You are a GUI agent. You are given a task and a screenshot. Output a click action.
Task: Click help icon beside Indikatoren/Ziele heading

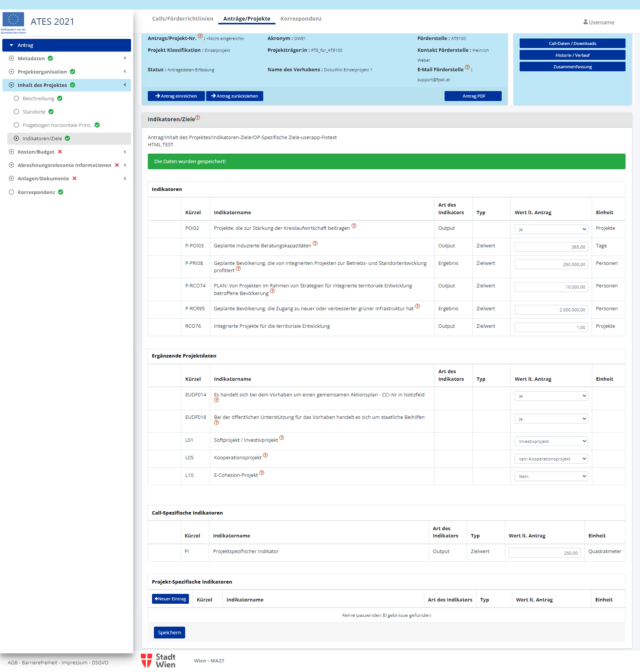point(197,117)
